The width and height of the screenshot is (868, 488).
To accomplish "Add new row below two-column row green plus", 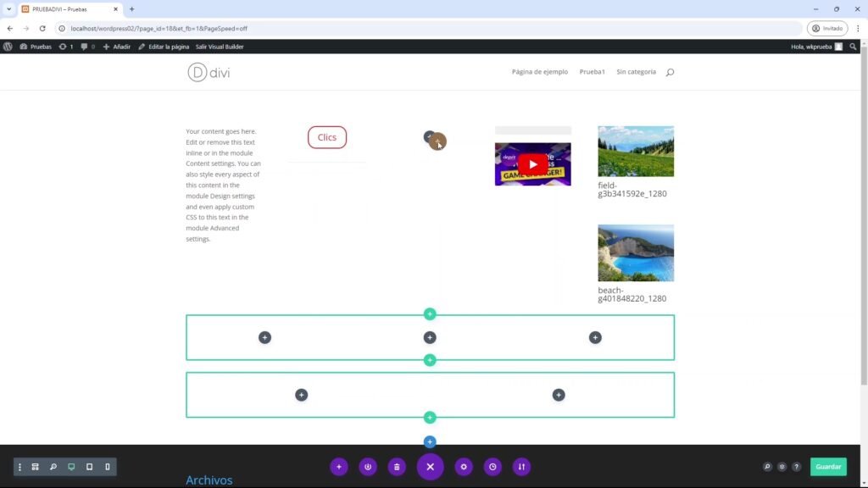I will (430, 418).
